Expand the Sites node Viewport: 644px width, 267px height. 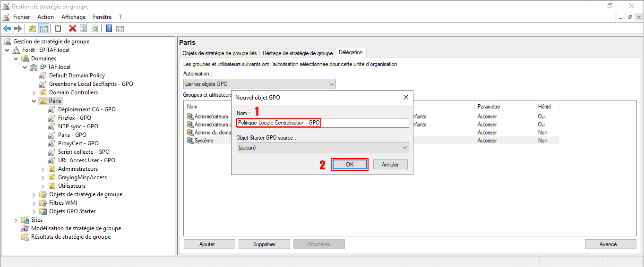click(x=16, y=220)
